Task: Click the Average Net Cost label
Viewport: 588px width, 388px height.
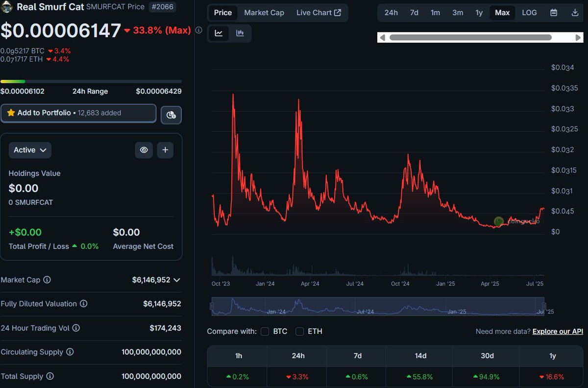Action: [x=143, y=246]
